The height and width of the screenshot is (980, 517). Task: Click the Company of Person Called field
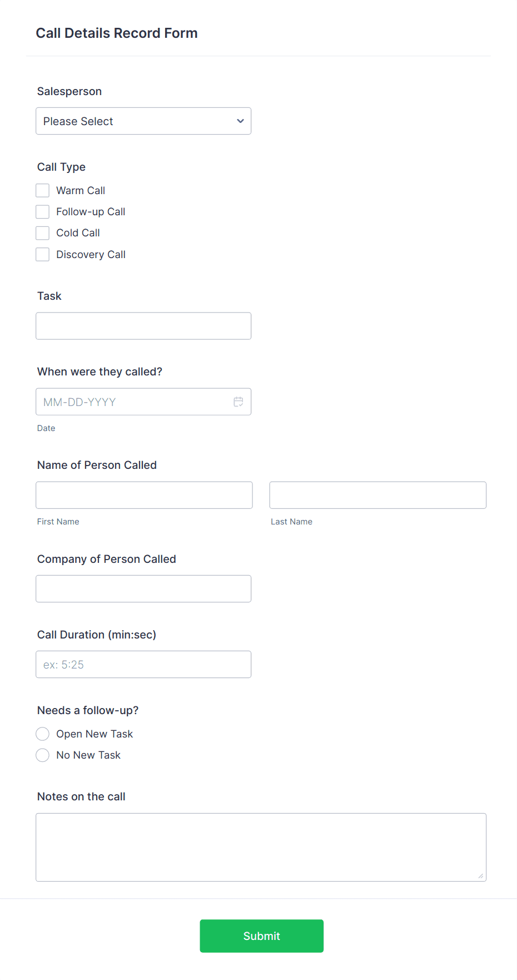tap(143, 588)
